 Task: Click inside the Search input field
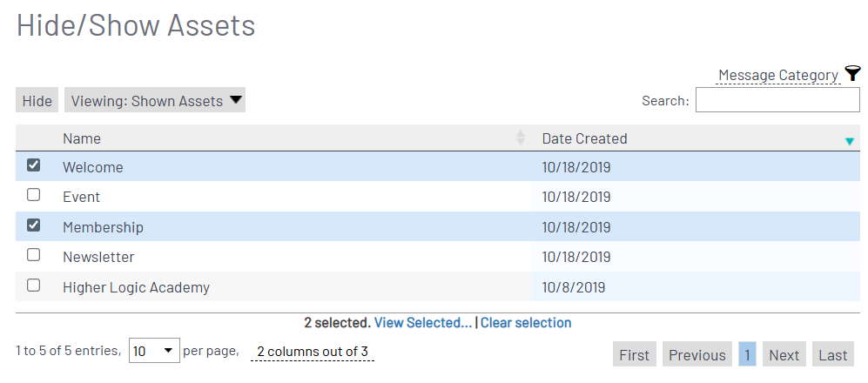click(777, 100)
